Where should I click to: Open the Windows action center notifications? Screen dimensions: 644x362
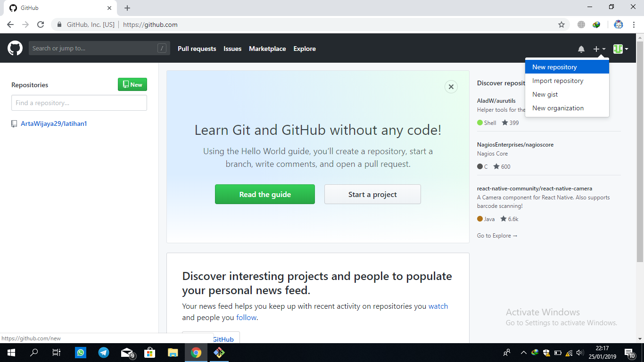(x=629, y=353)
